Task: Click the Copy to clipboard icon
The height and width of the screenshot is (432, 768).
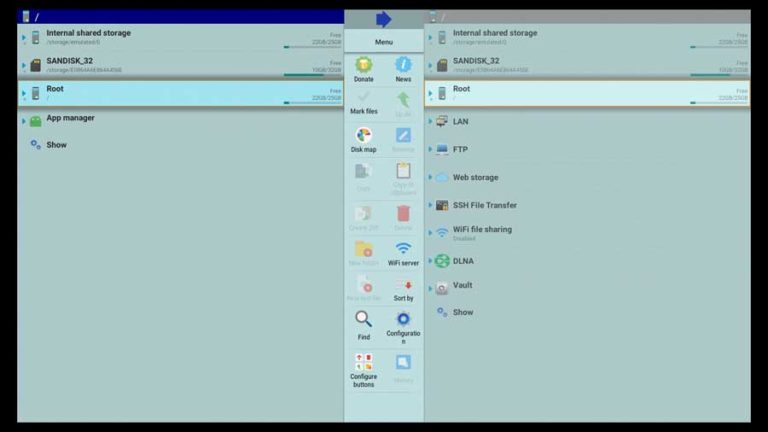Action: (403, 170)
